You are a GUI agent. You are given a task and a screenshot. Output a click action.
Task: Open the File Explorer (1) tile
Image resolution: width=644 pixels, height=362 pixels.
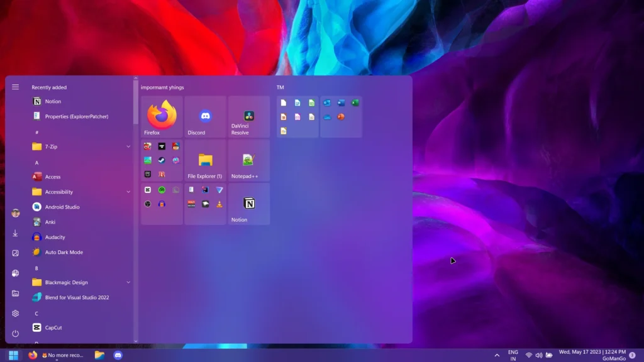[206, 160]
